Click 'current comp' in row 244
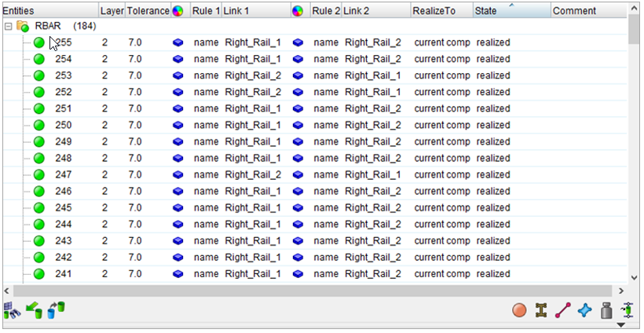The height and width of the screenshot is (333, 644). (x=442, y=224)
